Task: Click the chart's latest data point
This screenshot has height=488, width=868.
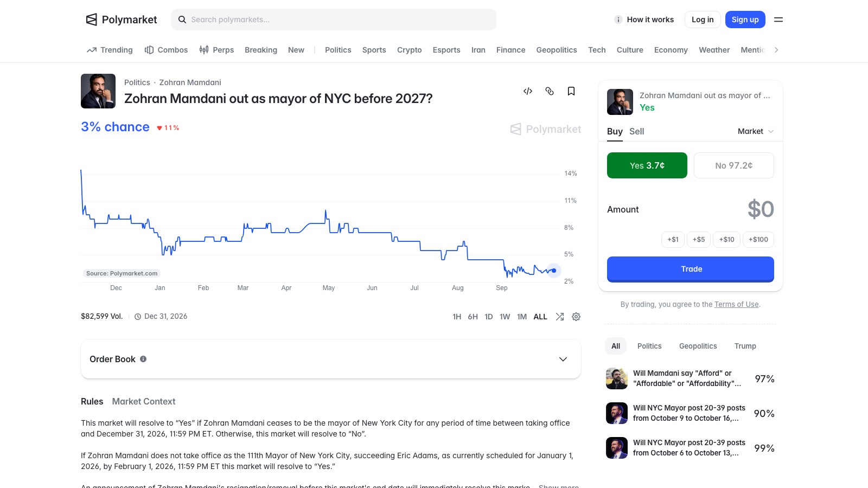Action: [554, 270]
